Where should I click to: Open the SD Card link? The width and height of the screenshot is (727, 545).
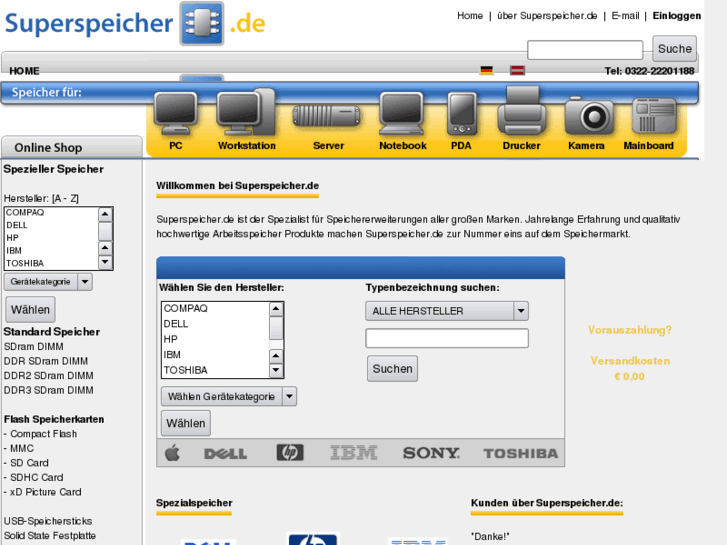pyautogui.click(x=29, y=463)
